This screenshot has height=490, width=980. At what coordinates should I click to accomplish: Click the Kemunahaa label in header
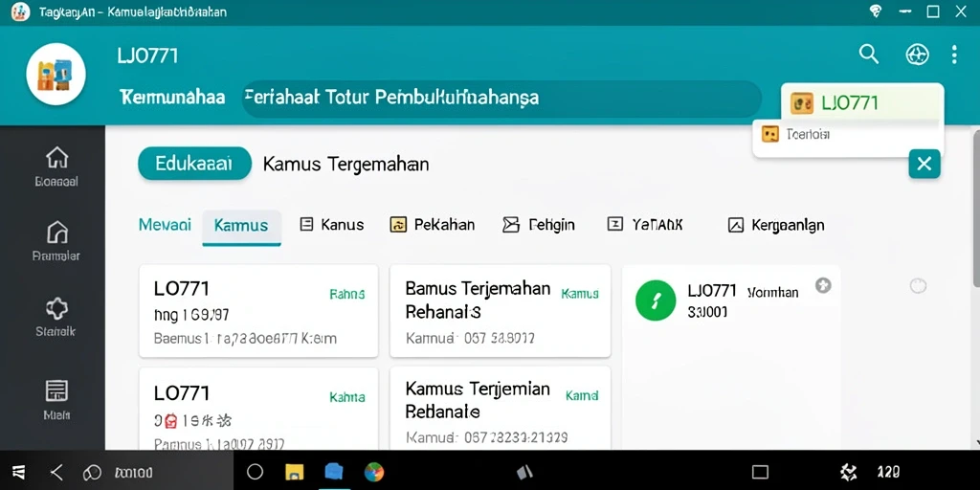tap(172, 98)
